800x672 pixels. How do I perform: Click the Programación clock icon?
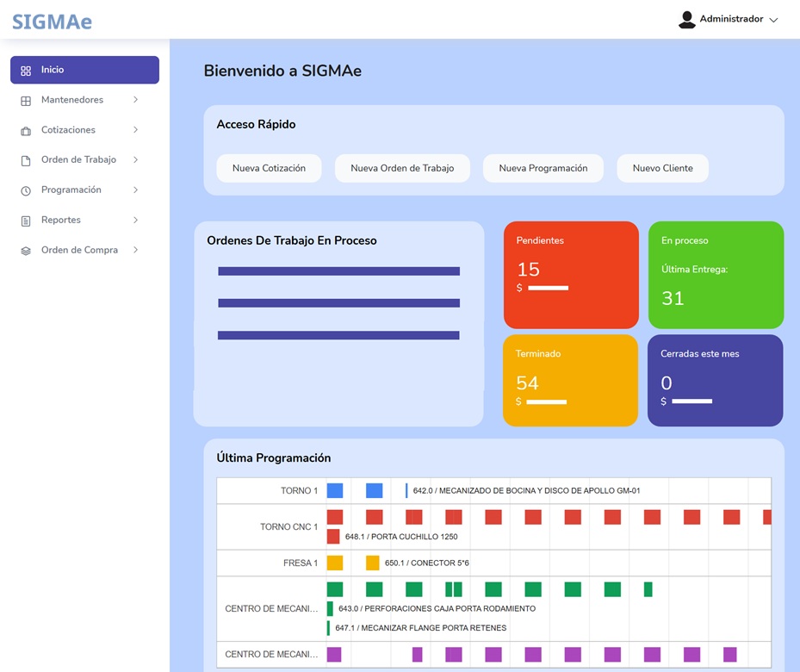[26, 190]
